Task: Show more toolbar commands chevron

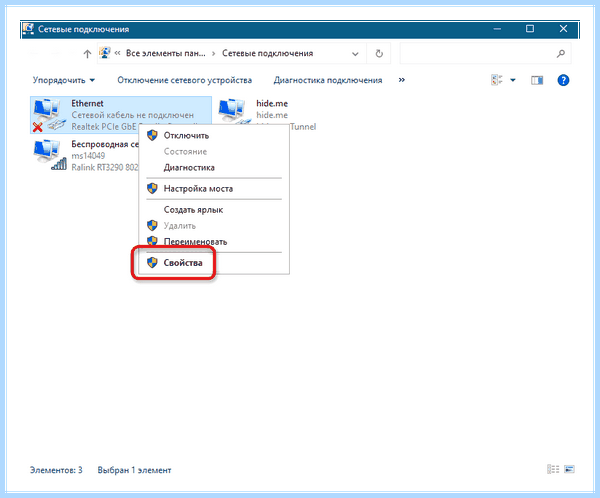Action: (x=401, y=80)
